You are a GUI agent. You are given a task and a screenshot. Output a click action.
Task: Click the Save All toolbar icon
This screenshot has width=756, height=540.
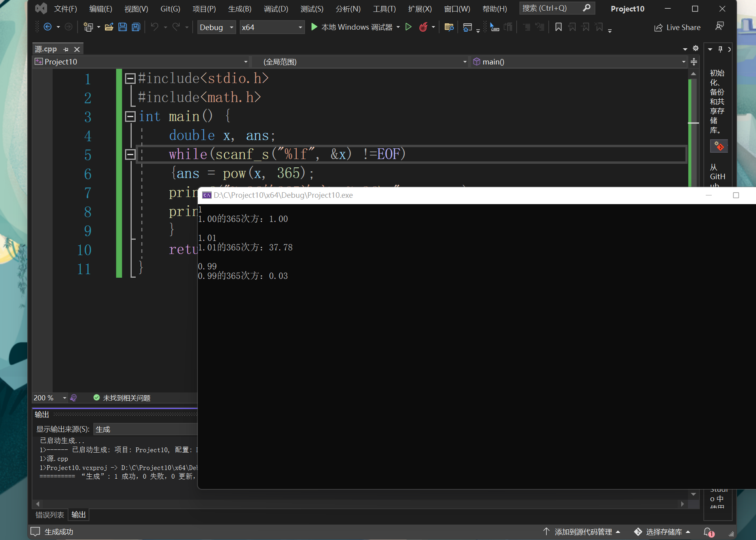pyautogui.click(x=136, y=27)
